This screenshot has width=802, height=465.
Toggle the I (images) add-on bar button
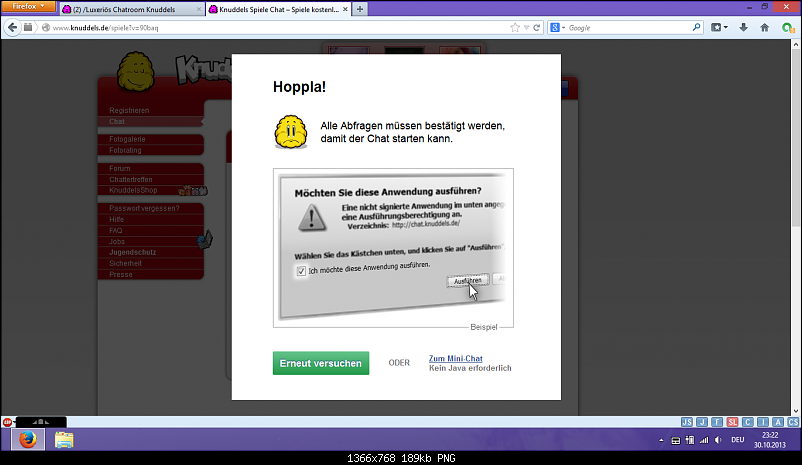point(763,422)
